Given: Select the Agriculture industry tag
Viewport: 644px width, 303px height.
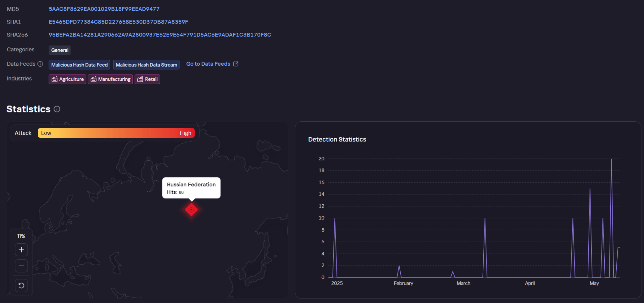Looking at the screenshot, I should 67,79.
